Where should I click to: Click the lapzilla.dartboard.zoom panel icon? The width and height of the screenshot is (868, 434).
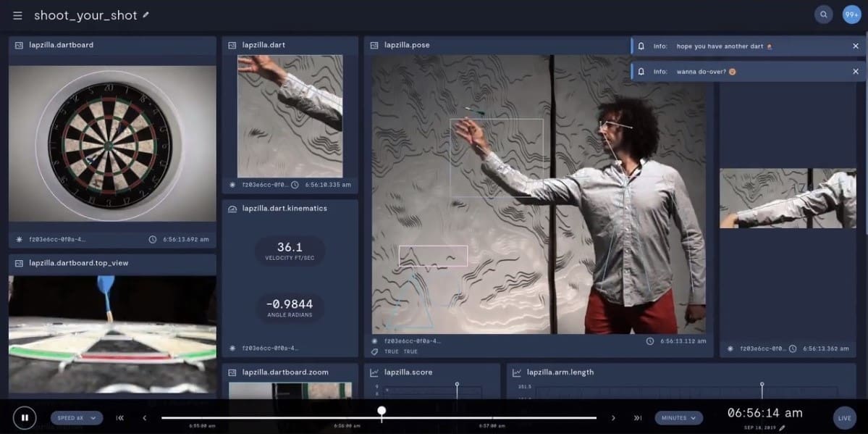[x=232, y=372]
